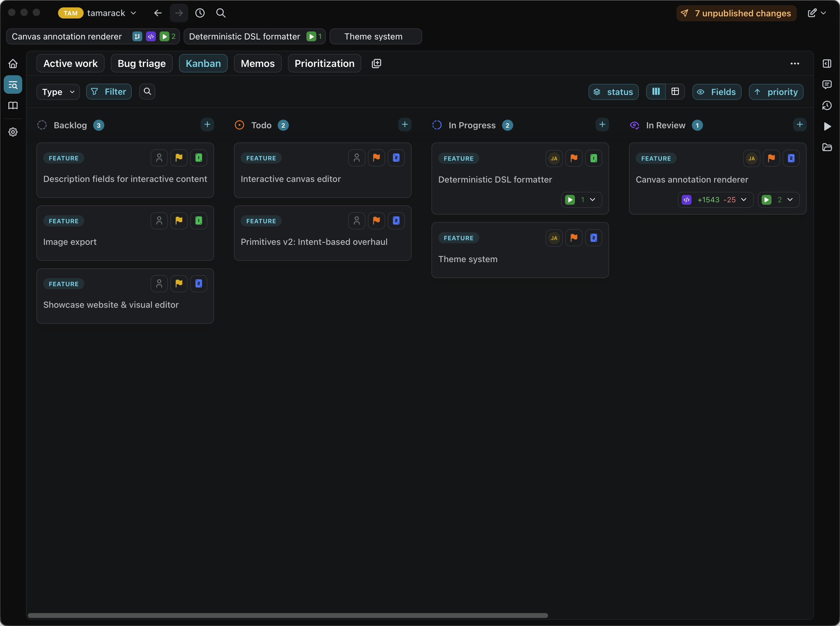Open settings gear in left sidebar
The width and height of the screenshot is (840, 626).
pyautogui.click(x=13, y=132)
